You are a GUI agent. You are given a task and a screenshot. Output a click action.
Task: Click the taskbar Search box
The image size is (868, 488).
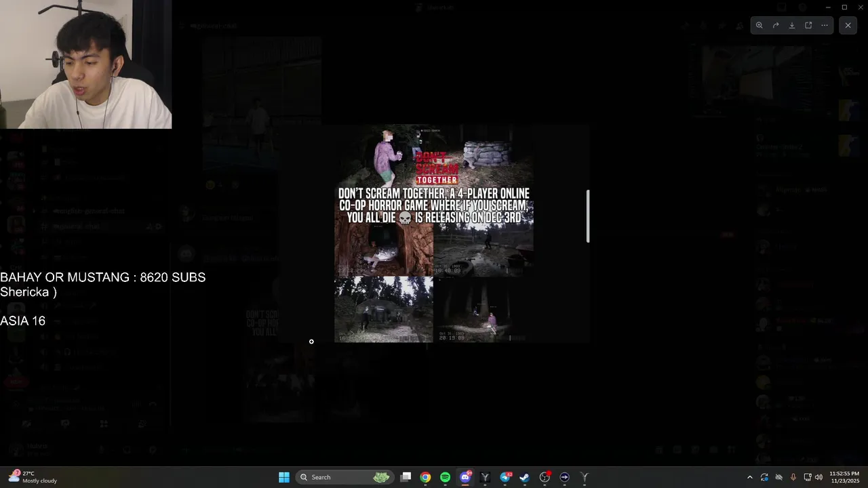tap(344, 477)
